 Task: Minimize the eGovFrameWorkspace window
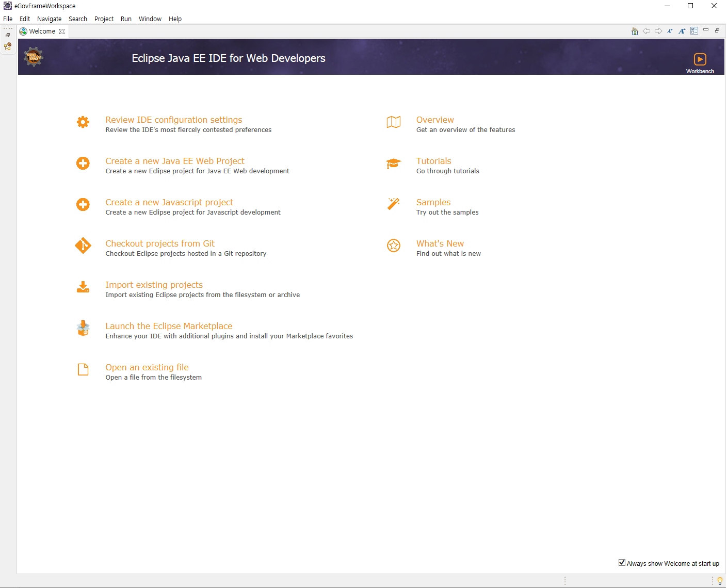tap(667, 6)
